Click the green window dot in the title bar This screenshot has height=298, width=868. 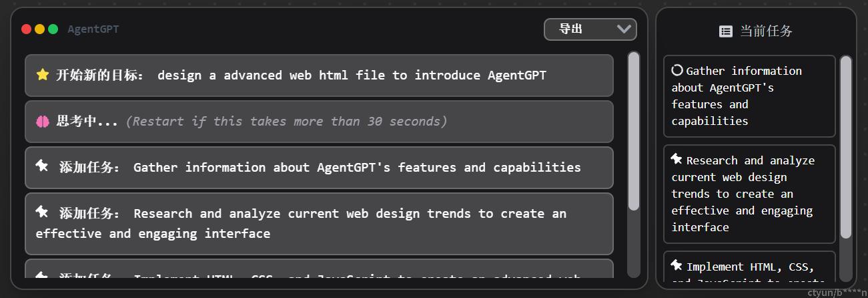click(x=53, y=29)
